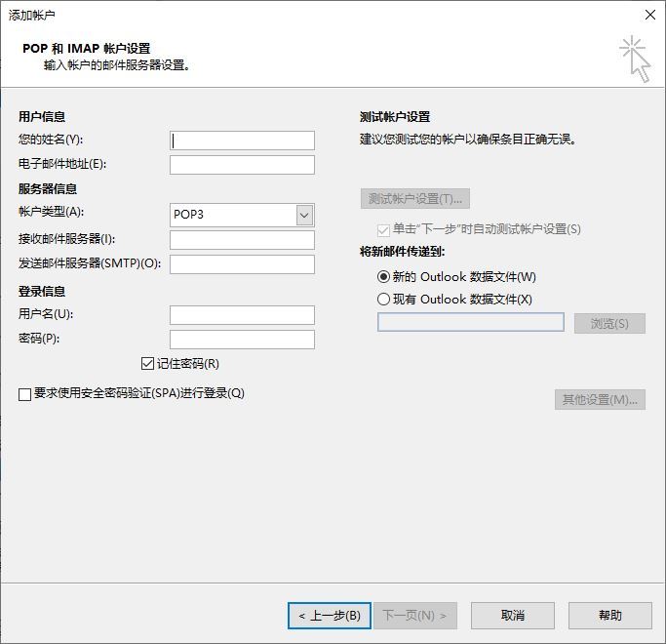Click the 帮助 button

pos(610,616)
